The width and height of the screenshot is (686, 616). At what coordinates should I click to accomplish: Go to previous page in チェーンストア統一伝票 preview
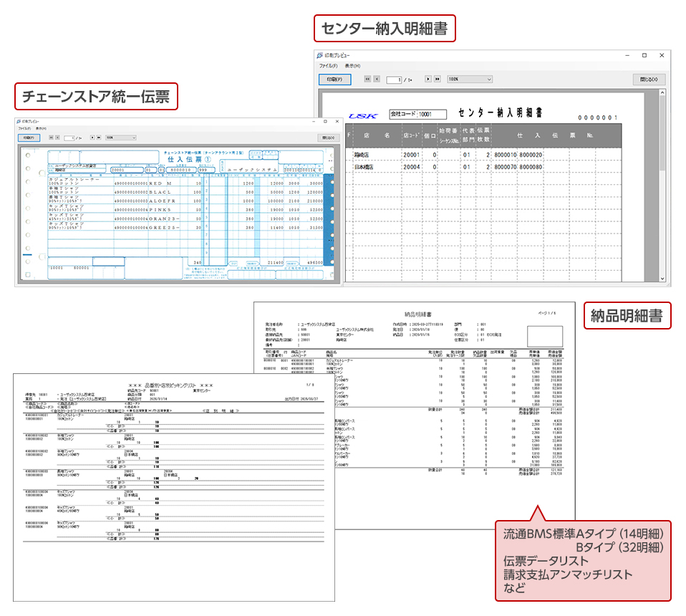pos(57,137)
